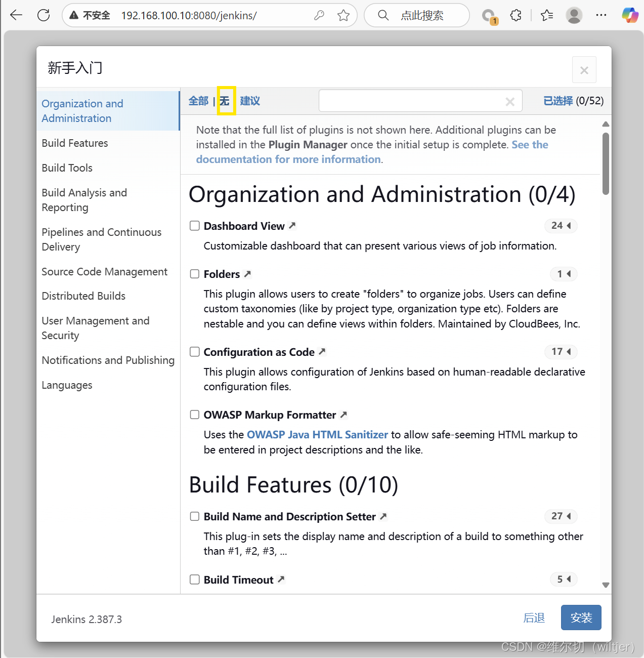Expand Configuration as Code dependencies 17

coord(561,351)
